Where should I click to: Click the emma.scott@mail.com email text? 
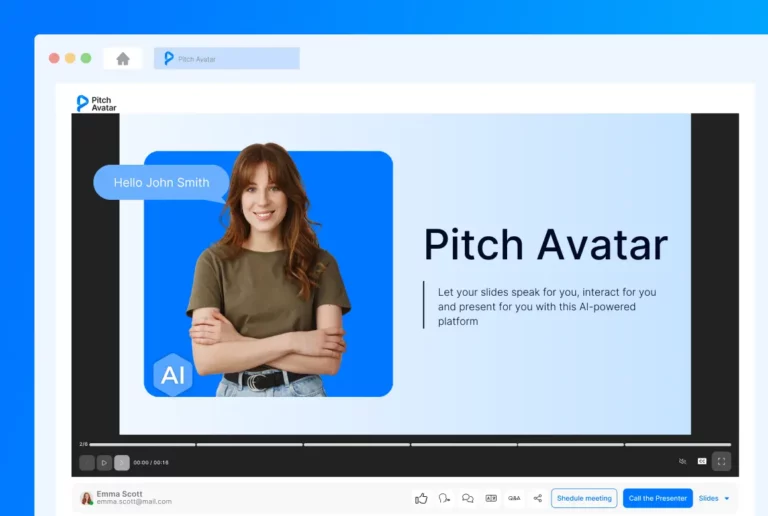(134, 502)
